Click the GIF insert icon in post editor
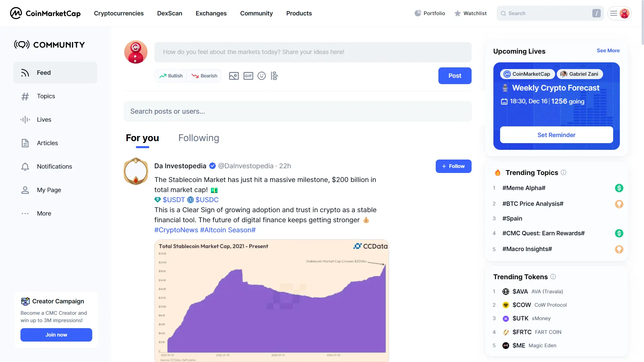Screen dimensions: 644x362 pos(248,75)
